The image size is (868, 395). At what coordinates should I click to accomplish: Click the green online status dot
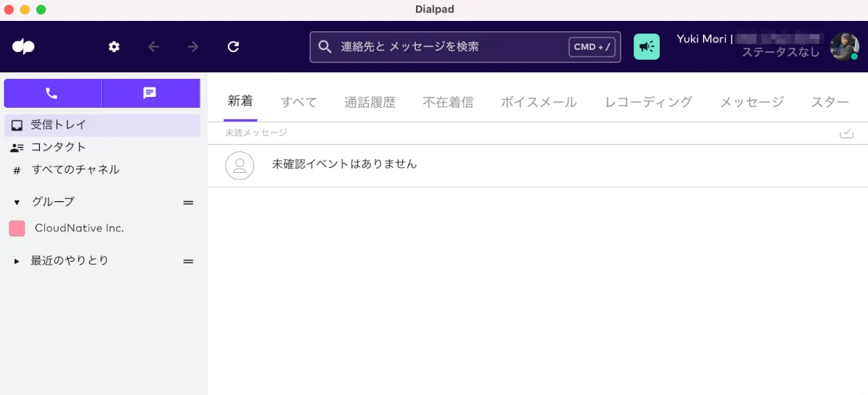[854, 56]
